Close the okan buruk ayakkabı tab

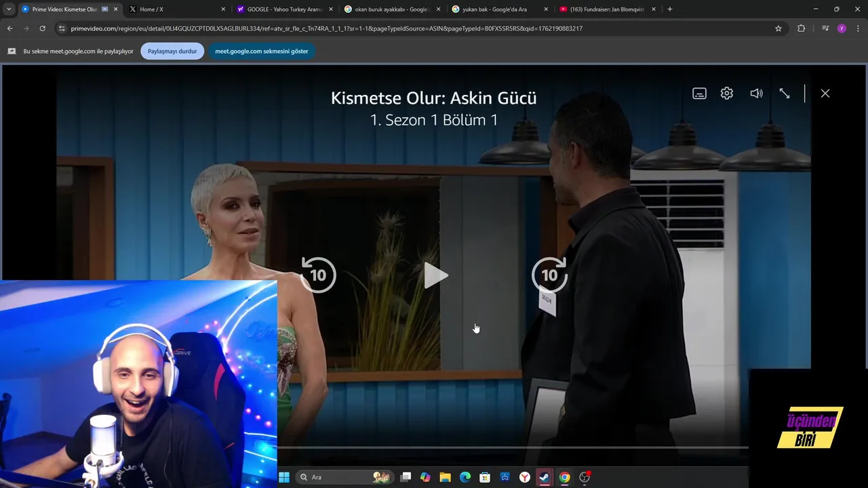point(437,9)
